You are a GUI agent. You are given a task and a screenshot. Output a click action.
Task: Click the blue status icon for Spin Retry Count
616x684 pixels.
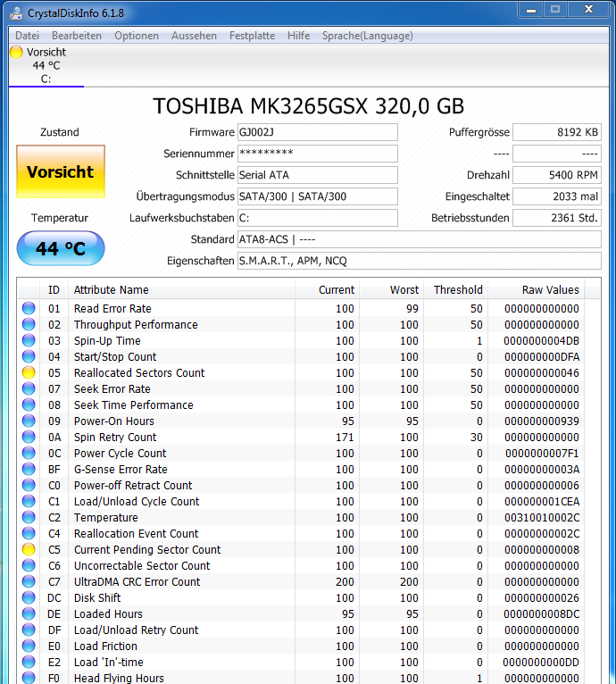tap(29, 437)
